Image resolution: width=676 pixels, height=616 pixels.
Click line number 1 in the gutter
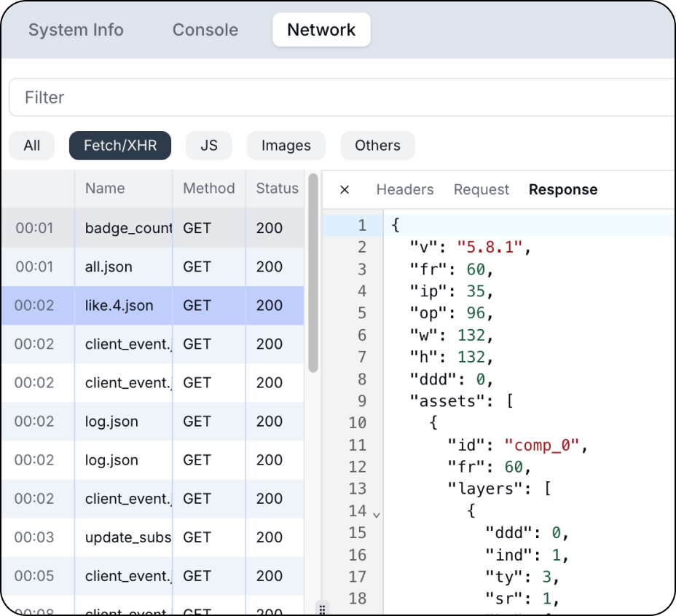[362, 226]
